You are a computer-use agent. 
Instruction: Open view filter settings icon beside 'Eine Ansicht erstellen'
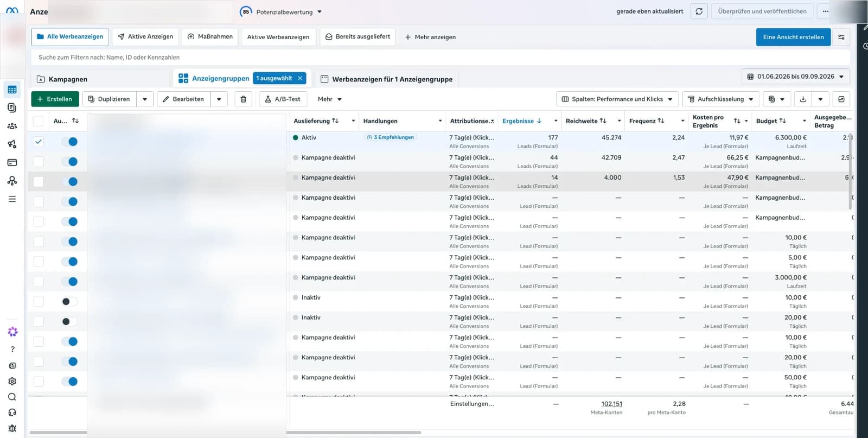point(841,37)
